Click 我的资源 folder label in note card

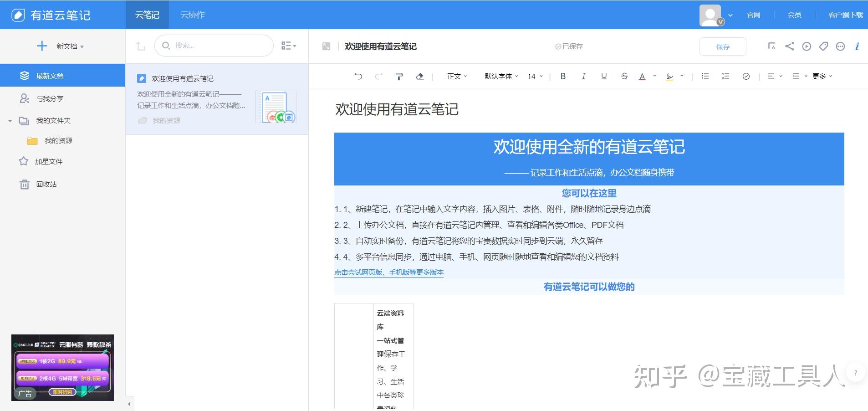pyautogui.click(x=166, y=120)
